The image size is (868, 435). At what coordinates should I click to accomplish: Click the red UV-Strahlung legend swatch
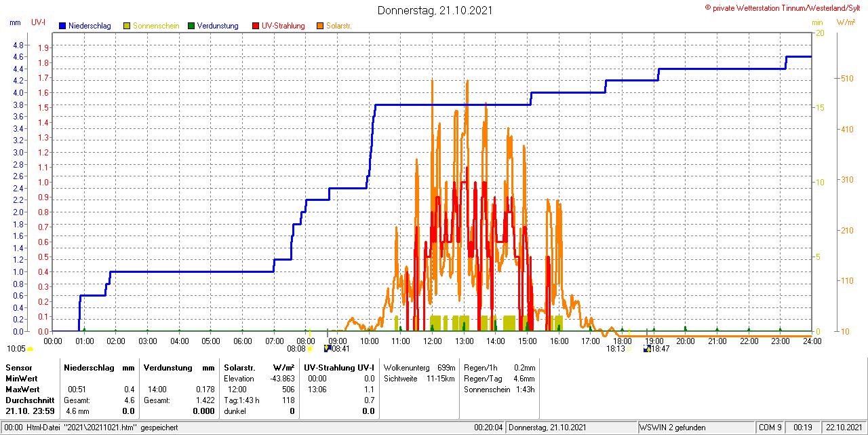tap(256, 26)
